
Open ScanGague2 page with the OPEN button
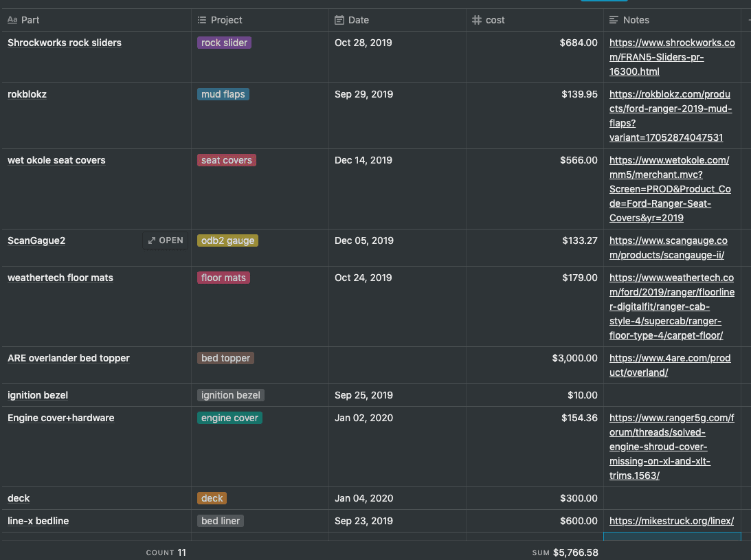[x=165, y=240]
